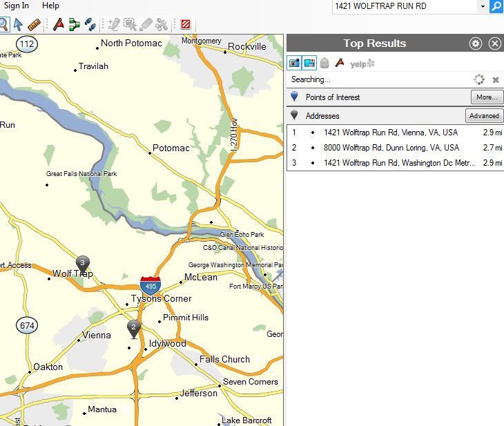Image resolution: width=504 pixels, height=426 pixels.
Task: Click the Lake Barcroft map label
Action: 246,420
